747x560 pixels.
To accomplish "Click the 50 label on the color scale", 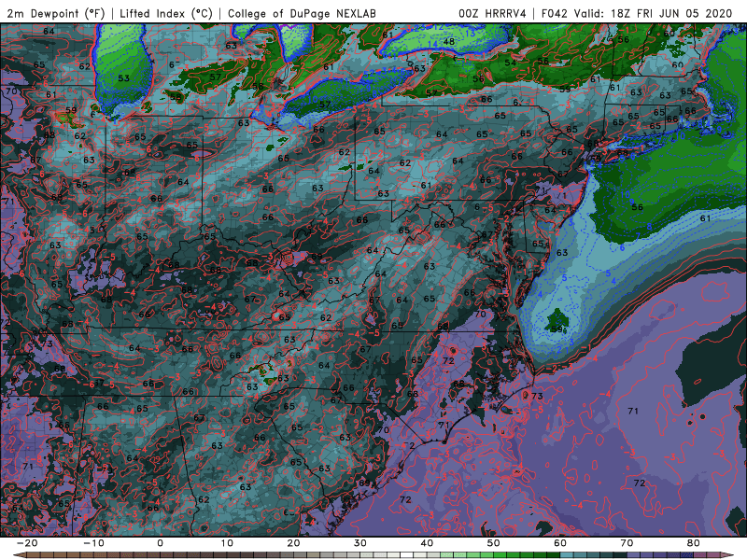I will coord(494,543).
